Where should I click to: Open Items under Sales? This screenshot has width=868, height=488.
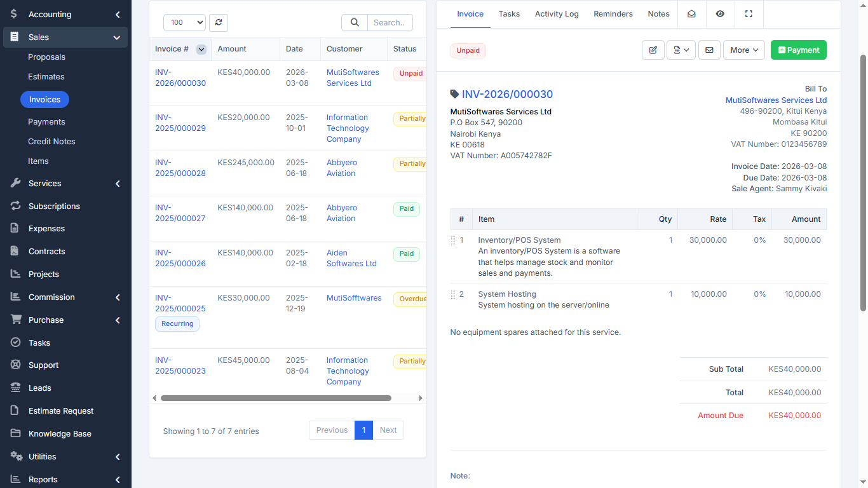click(x=38, y=161)
